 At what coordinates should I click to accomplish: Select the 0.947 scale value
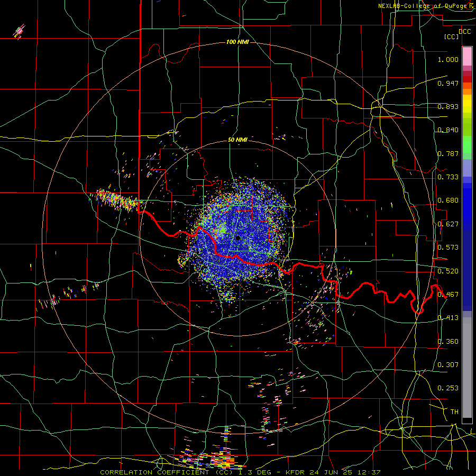[x=448, y=83]
